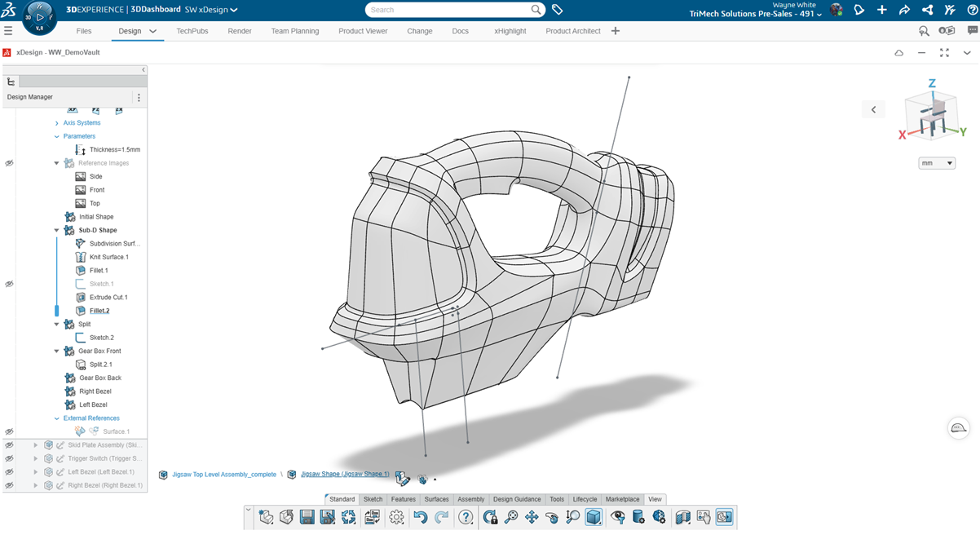Click the view orientation cube
Screen dimensions: 980x535
coord(930,114)
